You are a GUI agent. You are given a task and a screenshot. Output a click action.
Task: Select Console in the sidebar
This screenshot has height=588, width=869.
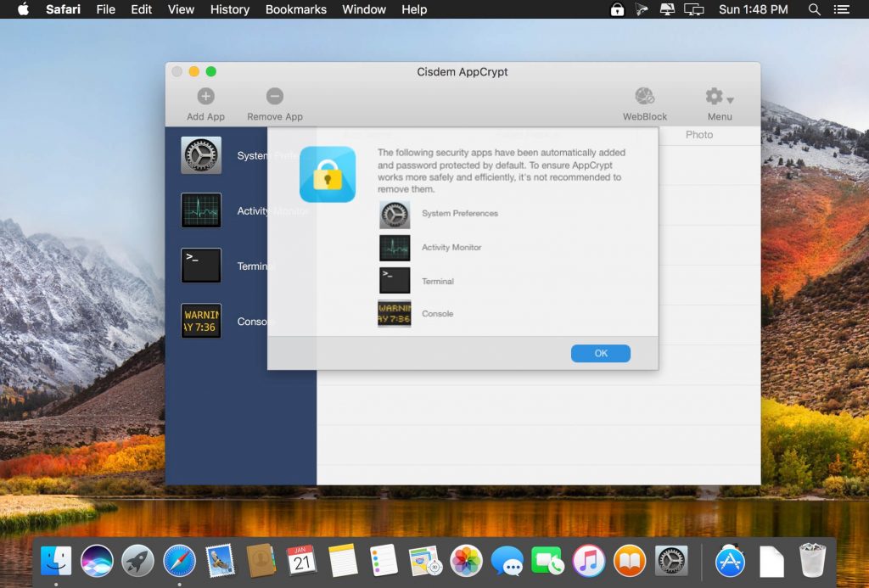pos(201,322)
